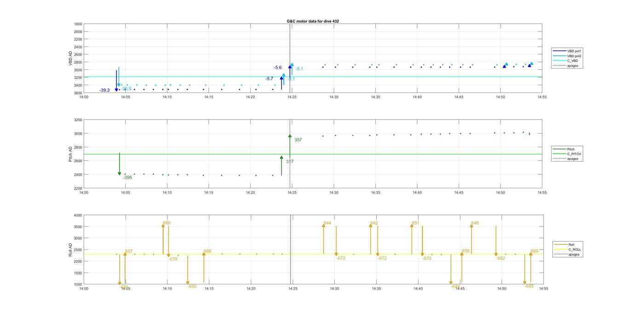Click the 1500 tick on Roll axis
The height and width of the screenshot is (319, 644).
pos(78,273)
